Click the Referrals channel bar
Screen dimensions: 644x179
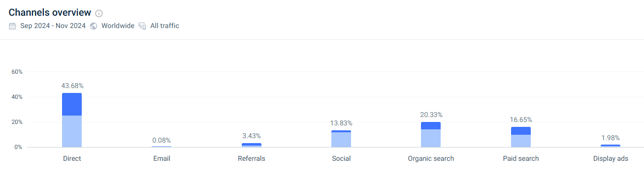[x=251, y=145]
